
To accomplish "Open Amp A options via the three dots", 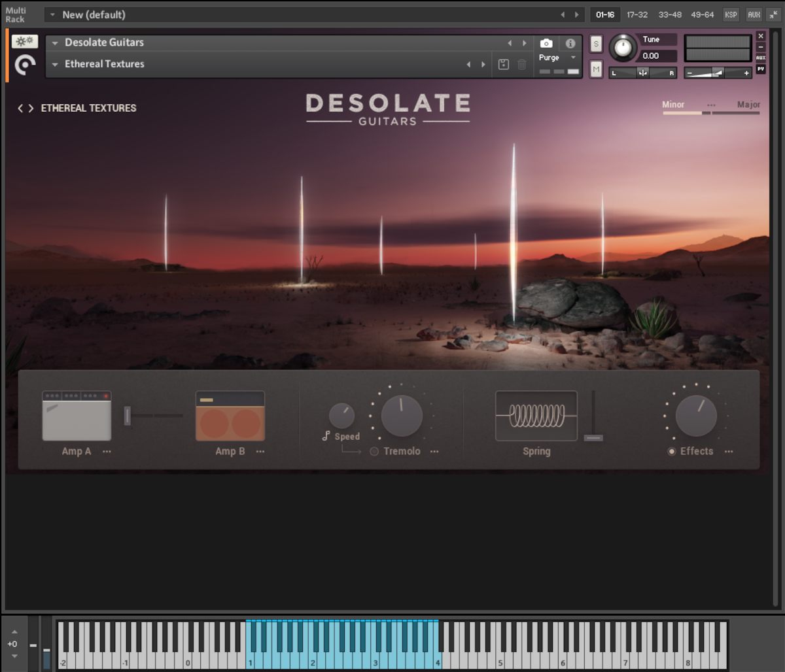I will click(x=107, y=451).
